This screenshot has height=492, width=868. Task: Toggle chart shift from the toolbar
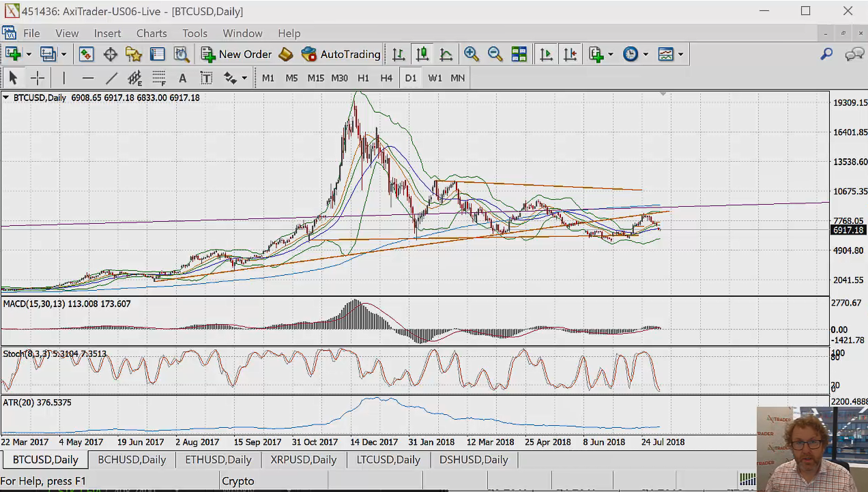click(x=570, y=55)
